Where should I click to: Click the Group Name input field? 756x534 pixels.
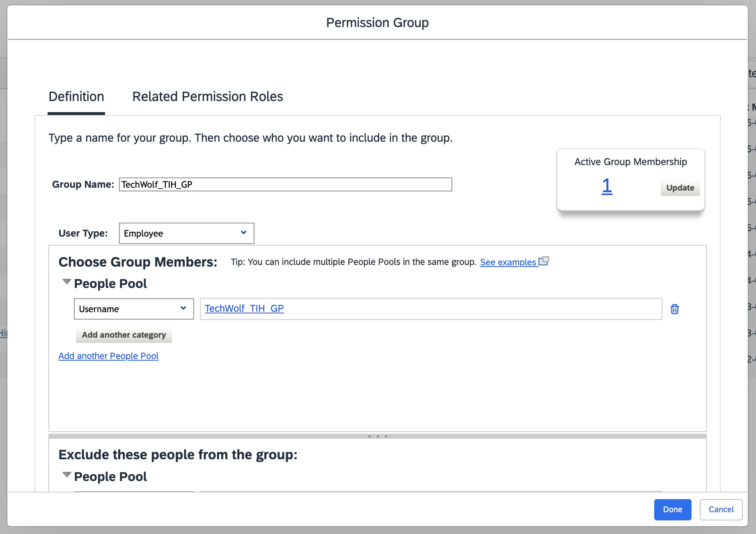click(x=285, y=184)
